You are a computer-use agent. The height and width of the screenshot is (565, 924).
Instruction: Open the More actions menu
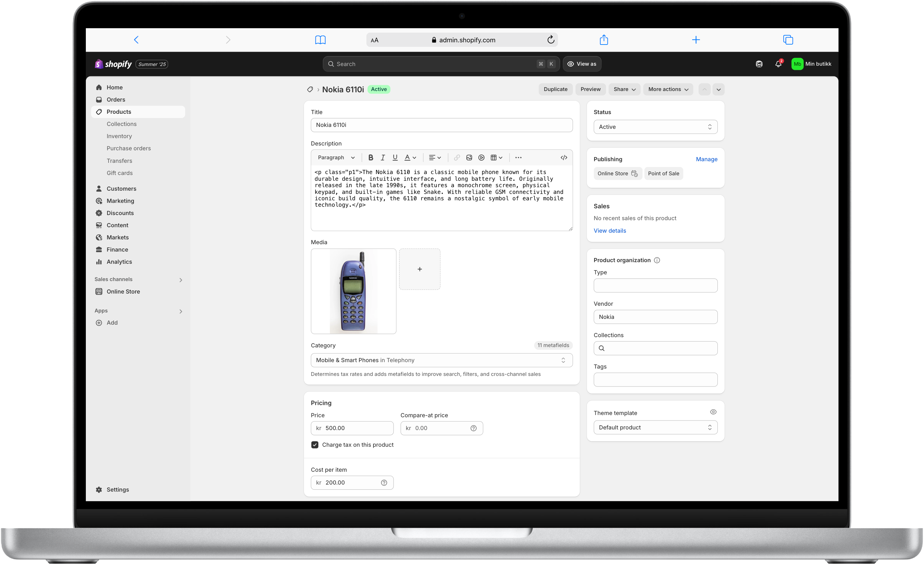668,89
